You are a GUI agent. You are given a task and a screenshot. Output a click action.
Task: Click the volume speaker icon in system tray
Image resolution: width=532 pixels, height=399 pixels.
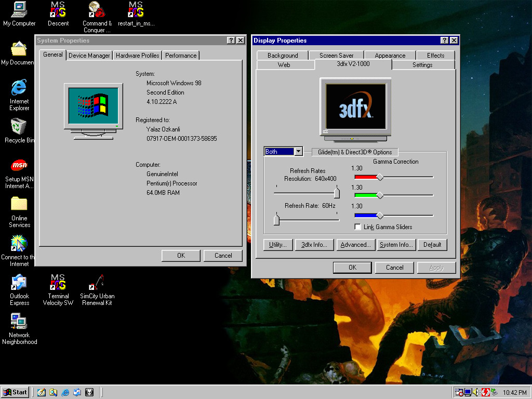tap(476, 392)
